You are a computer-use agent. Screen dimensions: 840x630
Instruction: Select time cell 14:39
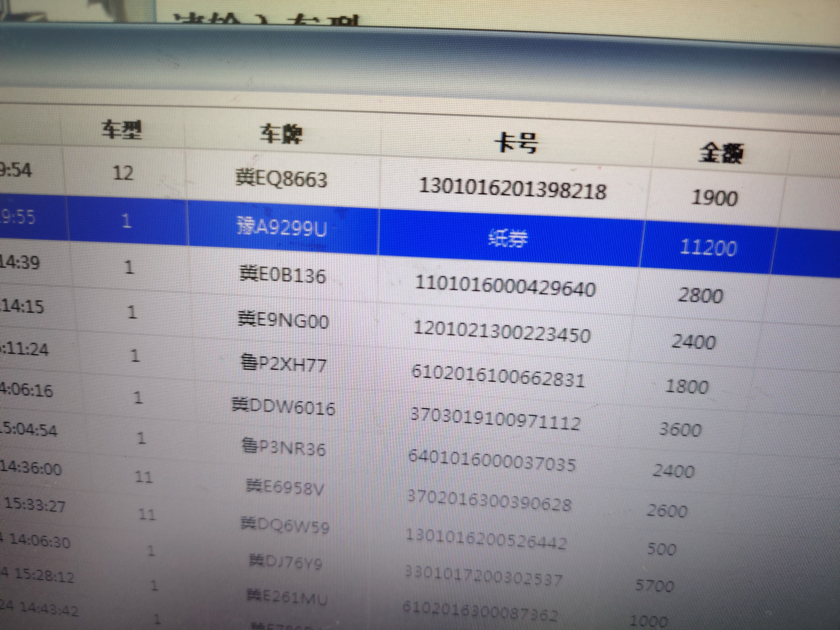click(20, 262)
